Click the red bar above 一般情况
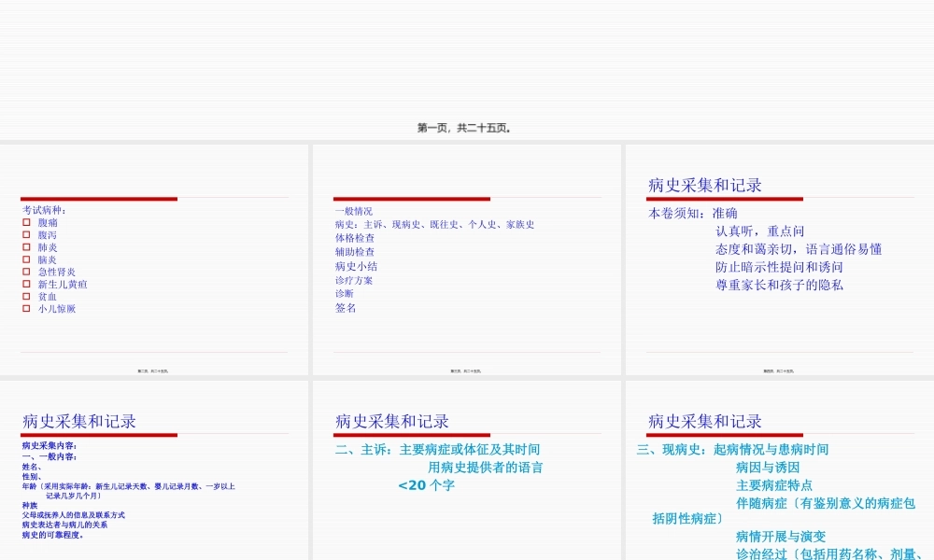 (x=411, y=199)
